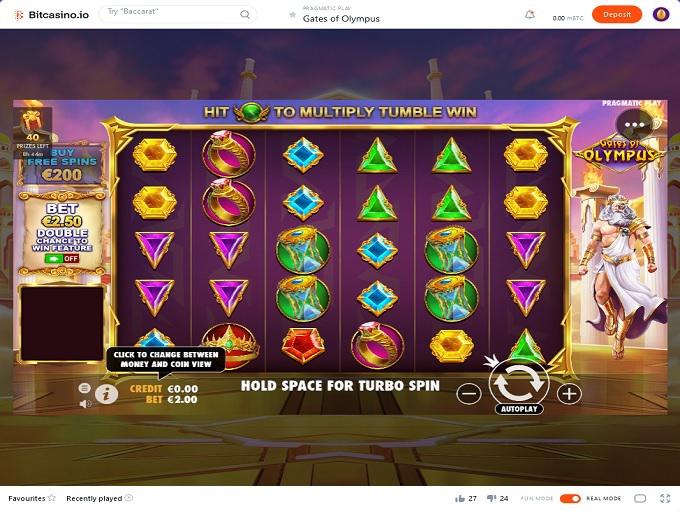Click the orange Deposit button
Viewport: 680px width, 511px height.
(x=617, y=14)
